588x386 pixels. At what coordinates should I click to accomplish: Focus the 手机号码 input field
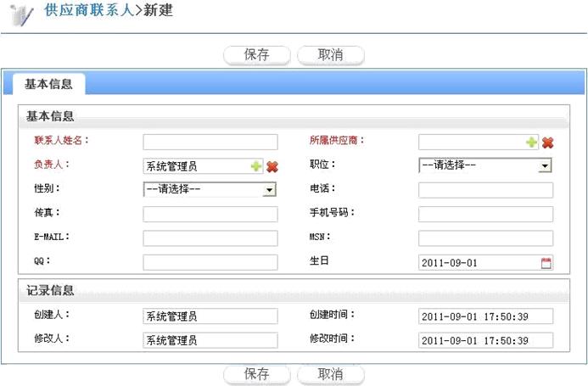[x=485, y=214]
